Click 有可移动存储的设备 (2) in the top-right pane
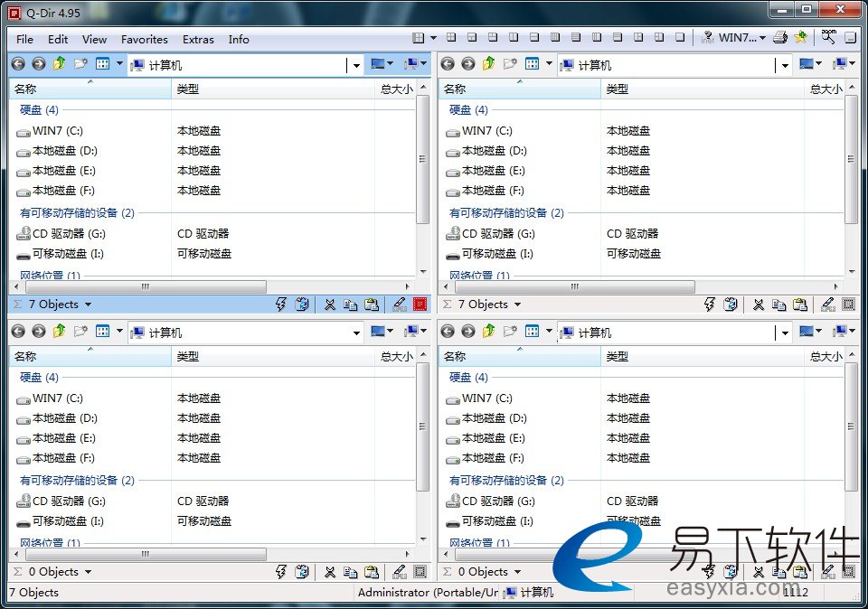The image size is (868, 609). tap(506, 213)
